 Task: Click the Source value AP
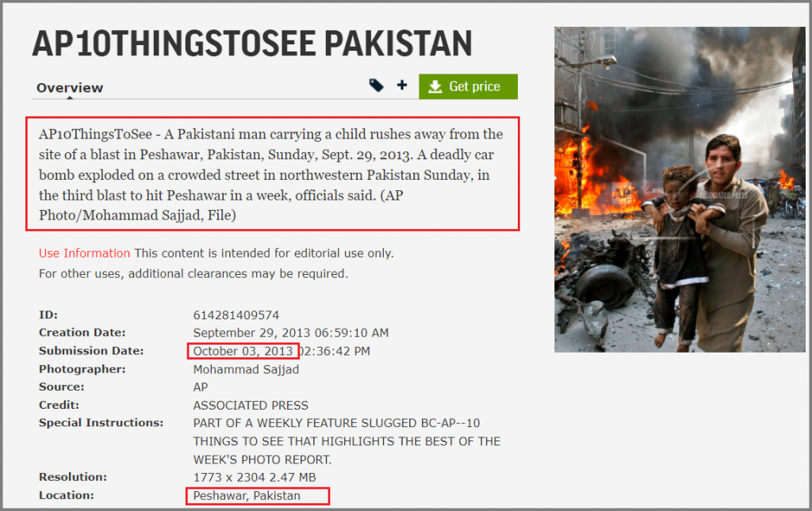201,387
